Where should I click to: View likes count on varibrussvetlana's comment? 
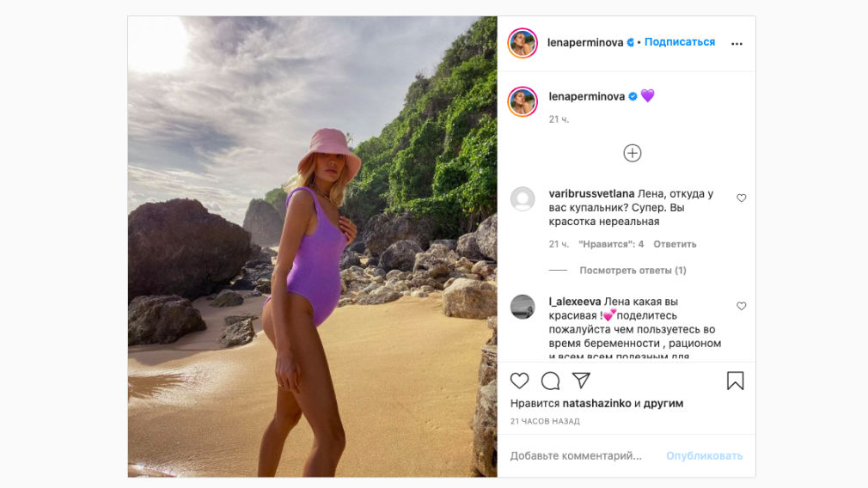611,245
